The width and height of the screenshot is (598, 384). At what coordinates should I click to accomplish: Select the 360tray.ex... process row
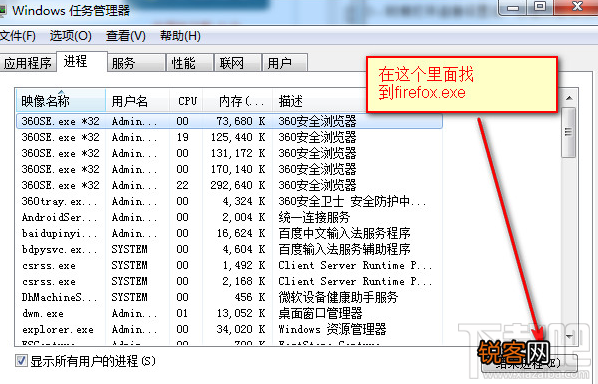[x=229, y=201]
